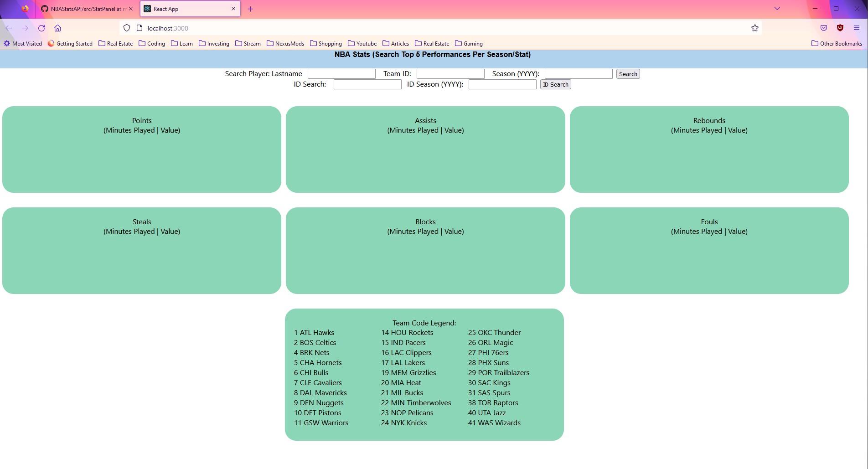Expand the Other Bookmarks folder
Viewport: 868px width, 469px height.
tap(837, 43)
